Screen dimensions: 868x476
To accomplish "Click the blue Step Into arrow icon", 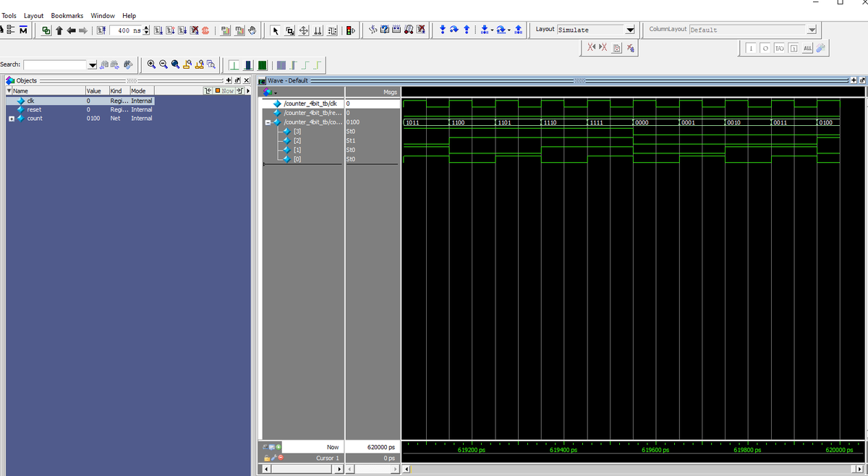I will (443, 30).
